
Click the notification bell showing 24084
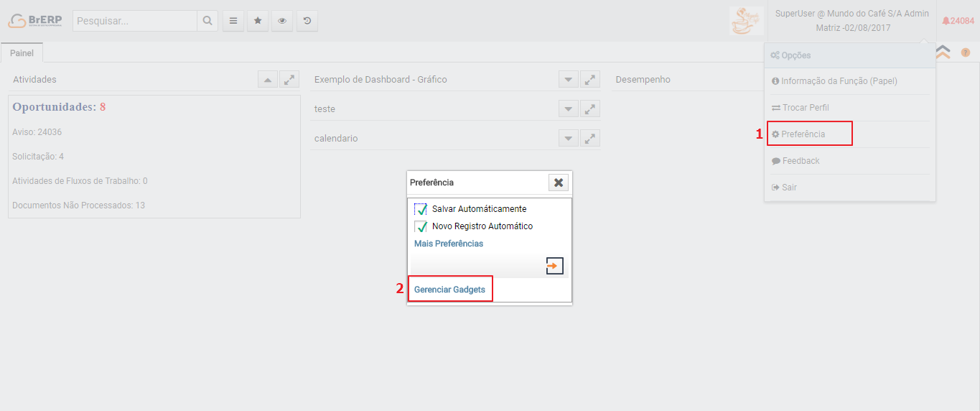click(958, 21)
